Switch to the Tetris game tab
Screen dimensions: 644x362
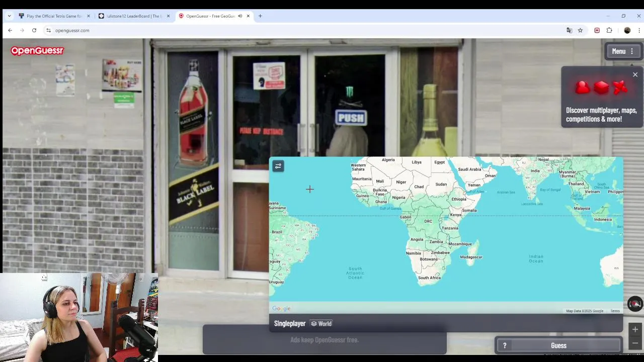(x=54, y=16)
